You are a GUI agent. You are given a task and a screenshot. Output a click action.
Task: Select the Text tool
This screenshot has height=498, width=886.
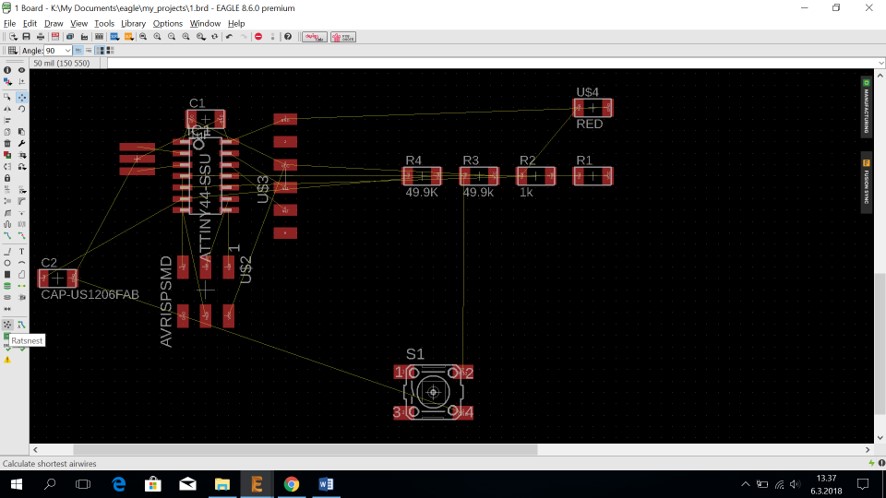(x=21, y=252)
